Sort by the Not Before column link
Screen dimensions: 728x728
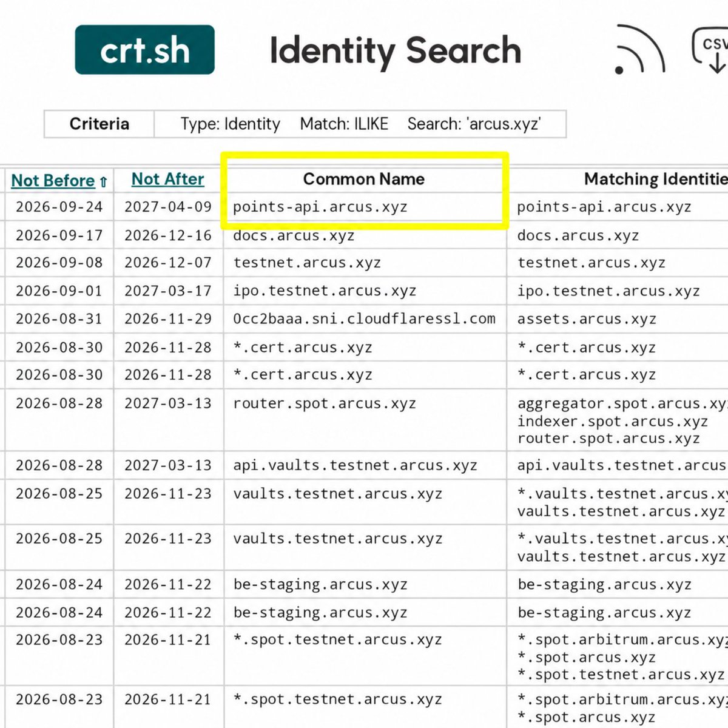53,181
